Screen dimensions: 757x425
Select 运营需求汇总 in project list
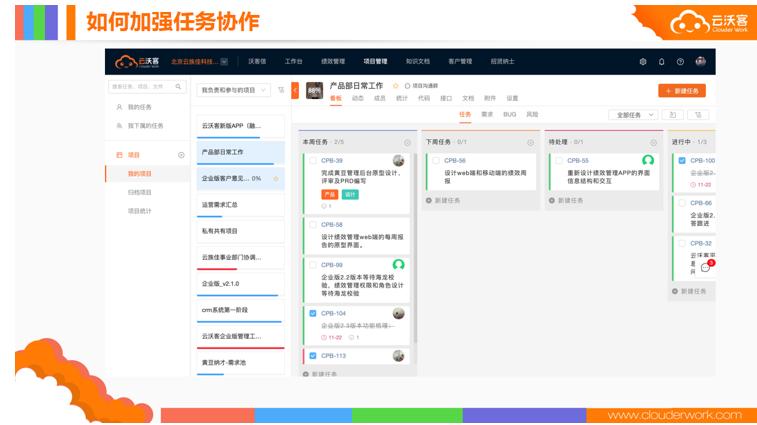click(240, 205)
